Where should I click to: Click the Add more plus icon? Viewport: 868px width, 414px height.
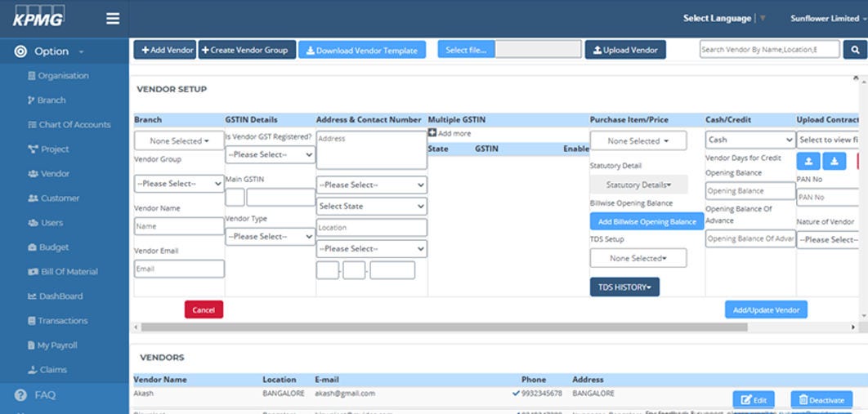433,133
